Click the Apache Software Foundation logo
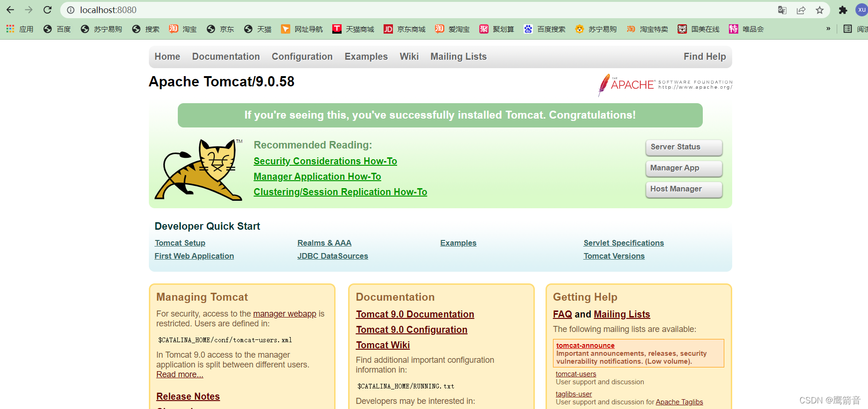This screenshot has height=409, width=868. pyautogui.click(x=665, y=85)
